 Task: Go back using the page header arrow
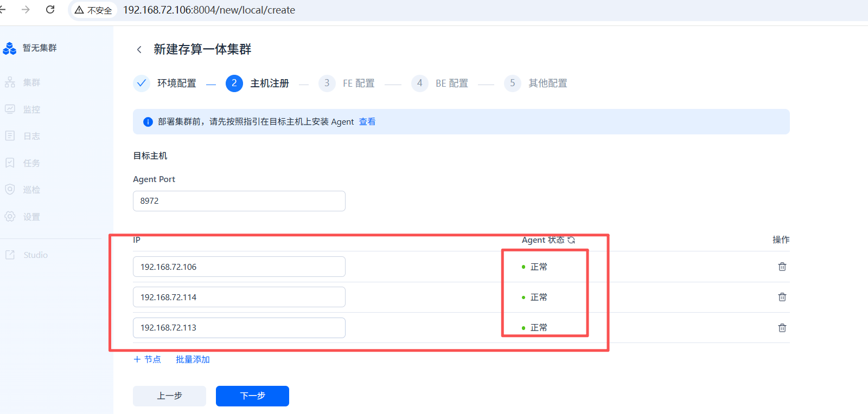tap(139, 50)
